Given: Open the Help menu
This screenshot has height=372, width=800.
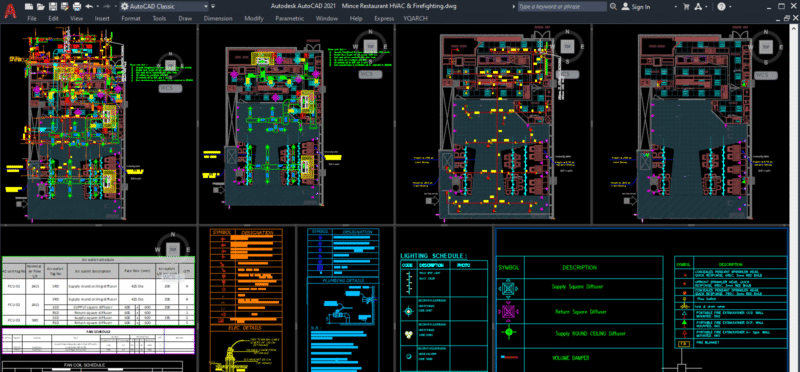Looking at the screenshot, I should pyautogui.click(x=356, y=18).
